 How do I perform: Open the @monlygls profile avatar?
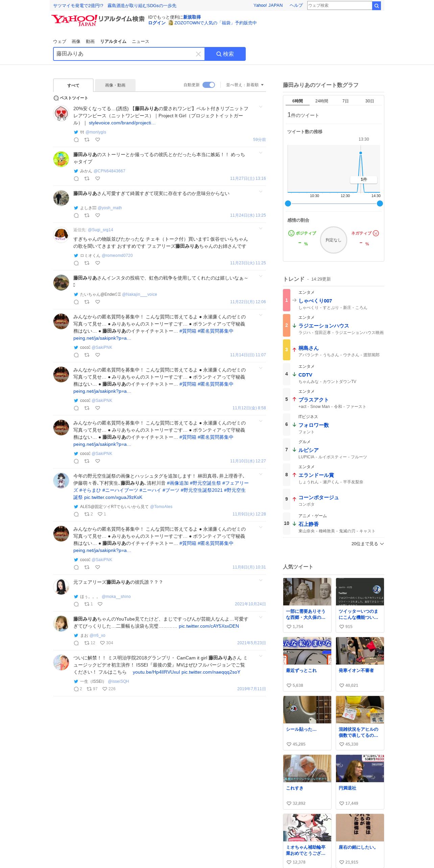coord(61,113)
